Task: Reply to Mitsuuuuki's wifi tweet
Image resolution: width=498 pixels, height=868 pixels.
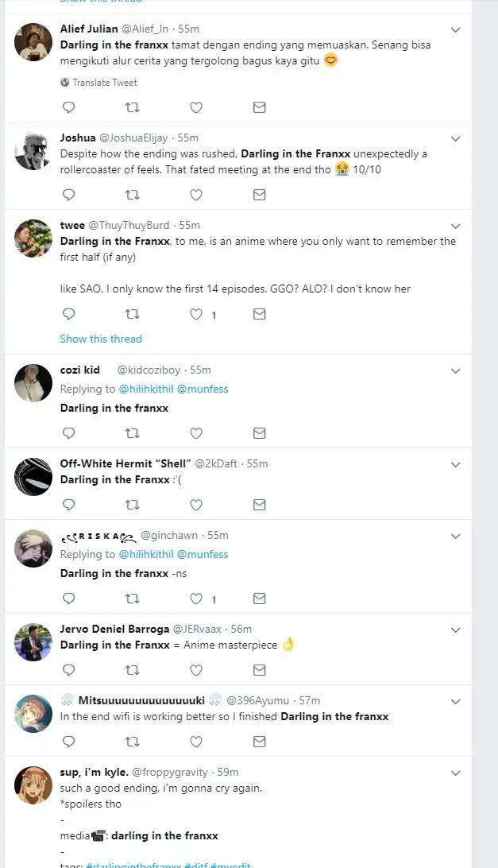Action: pyautogui.click(x=69, y=742)
